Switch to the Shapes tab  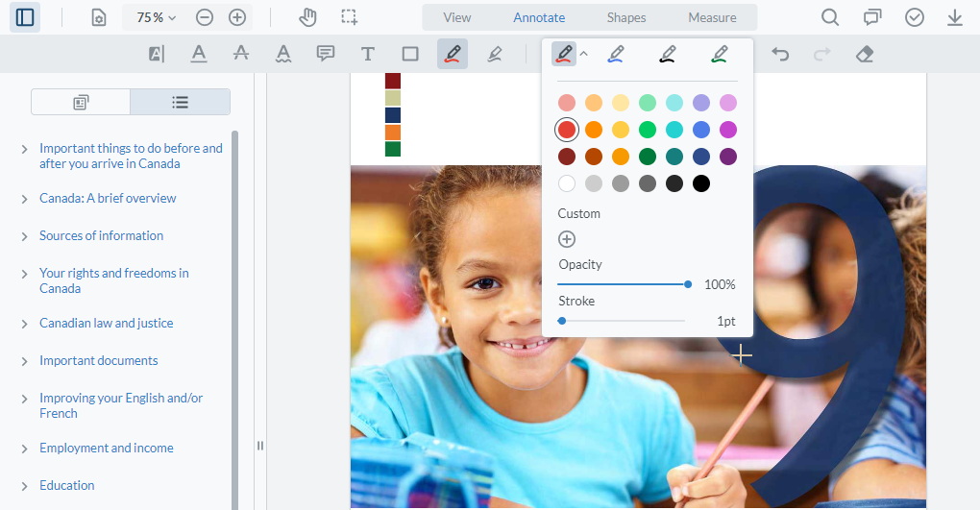[x=626, y=17]
